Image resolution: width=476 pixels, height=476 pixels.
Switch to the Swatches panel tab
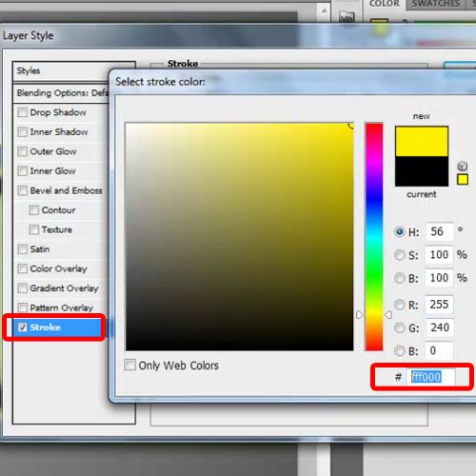tap(436, 4)
